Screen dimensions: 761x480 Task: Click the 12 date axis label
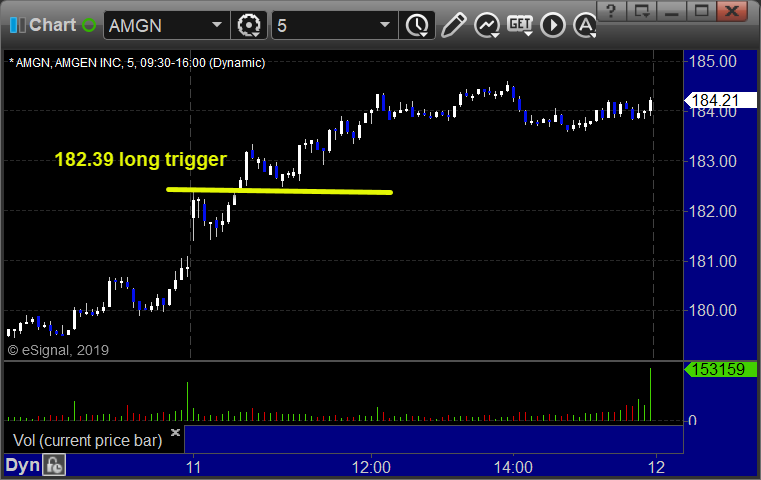[x=656, y=467]
